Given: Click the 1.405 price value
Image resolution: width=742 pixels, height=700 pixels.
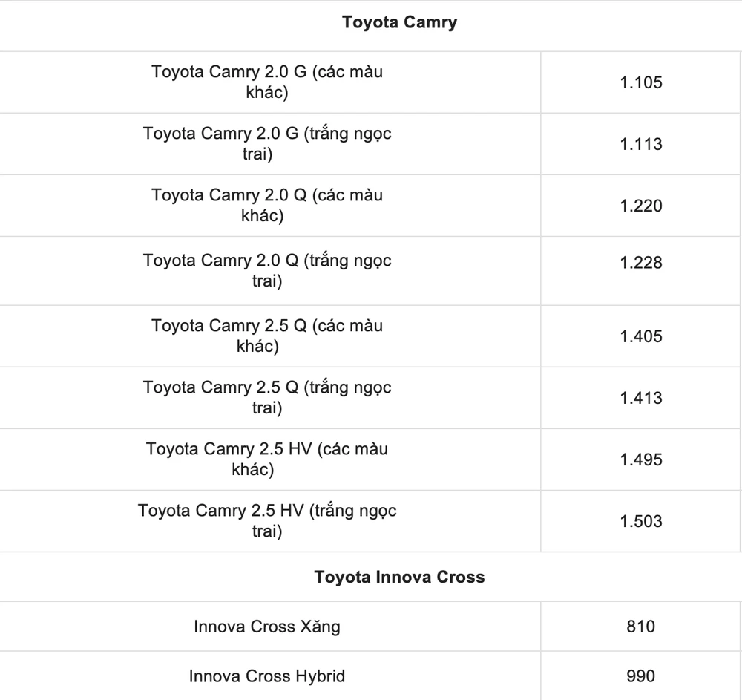Looking at the screenshot, I should (x=641, y=336).
